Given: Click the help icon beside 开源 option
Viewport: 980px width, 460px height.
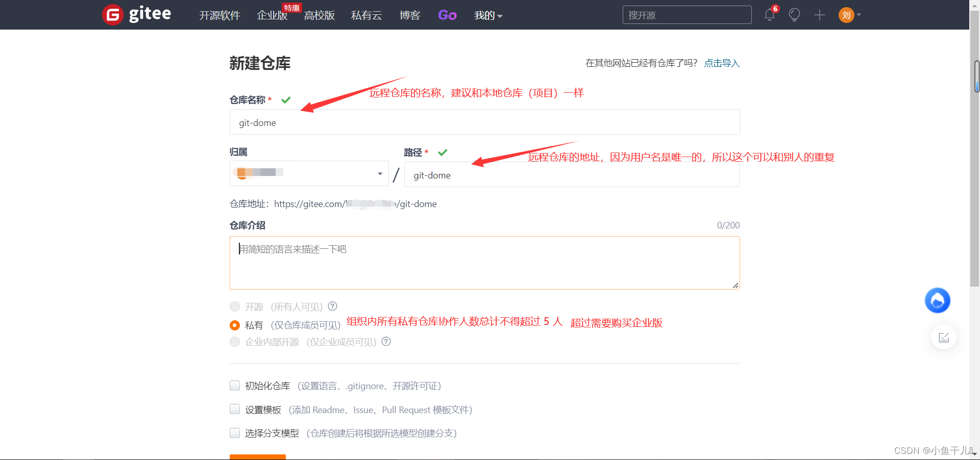Looking at the screenshot, I should click(x=332, y=306).
